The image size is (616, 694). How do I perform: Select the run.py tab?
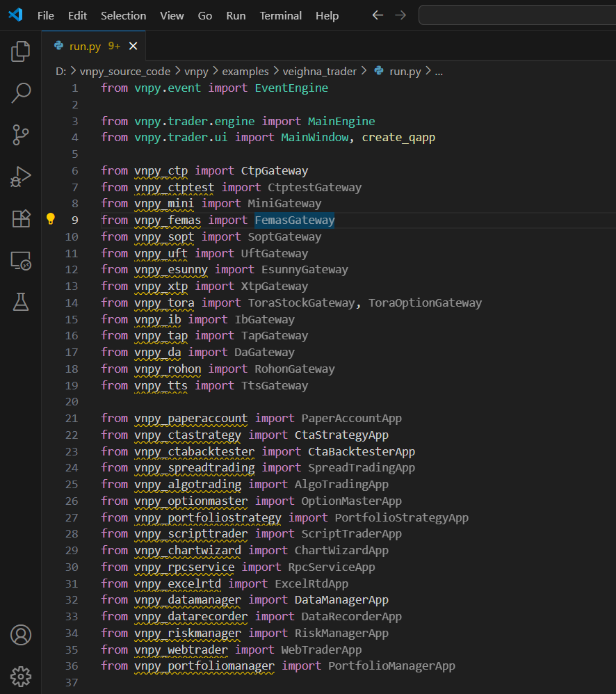coord(93,46)
